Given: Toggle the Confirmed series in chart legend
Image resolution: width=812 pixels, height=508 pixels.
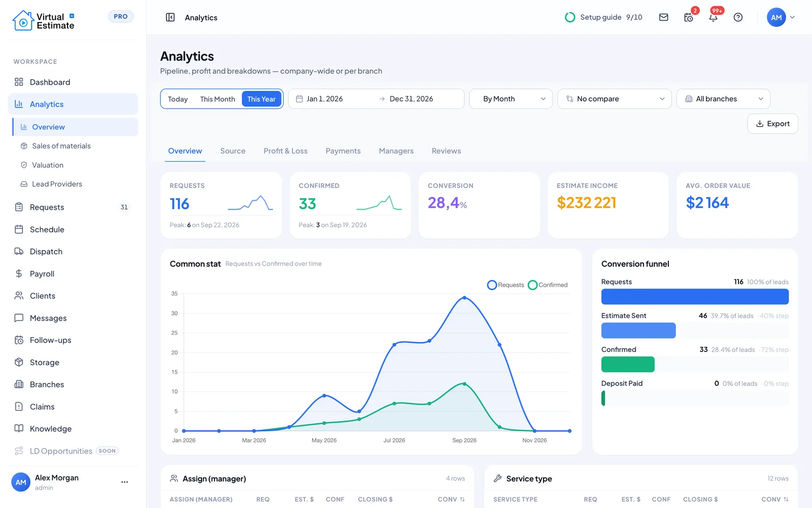Looking at the screenshot, I should pyautogui.click(x=548, y=285).
